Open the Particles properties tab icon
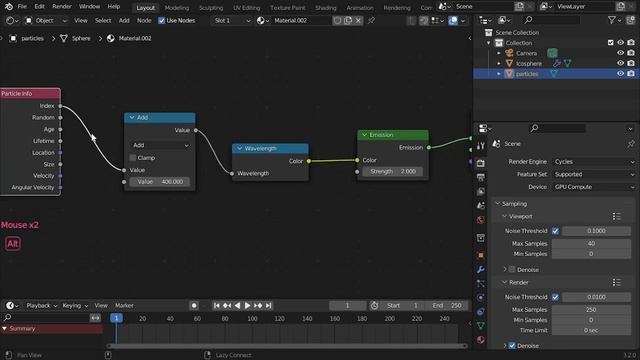 point(480,283)
